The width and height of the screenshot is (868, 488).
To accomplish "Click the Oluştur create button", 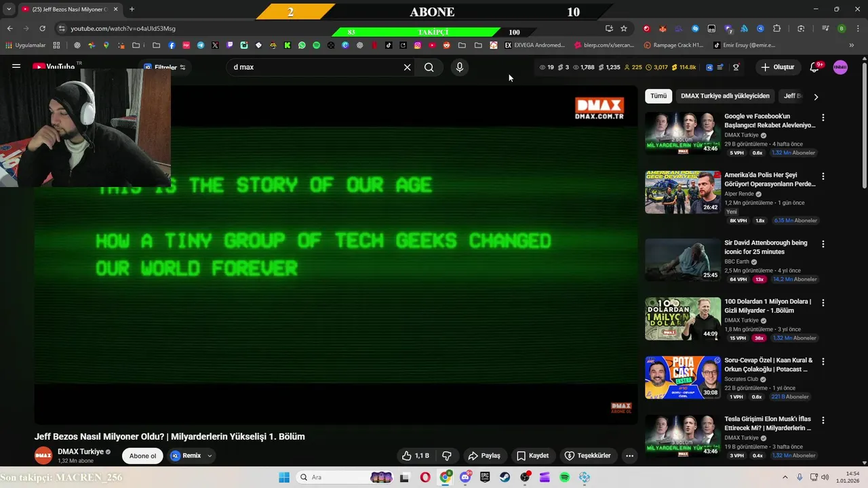I will point(777,67).
